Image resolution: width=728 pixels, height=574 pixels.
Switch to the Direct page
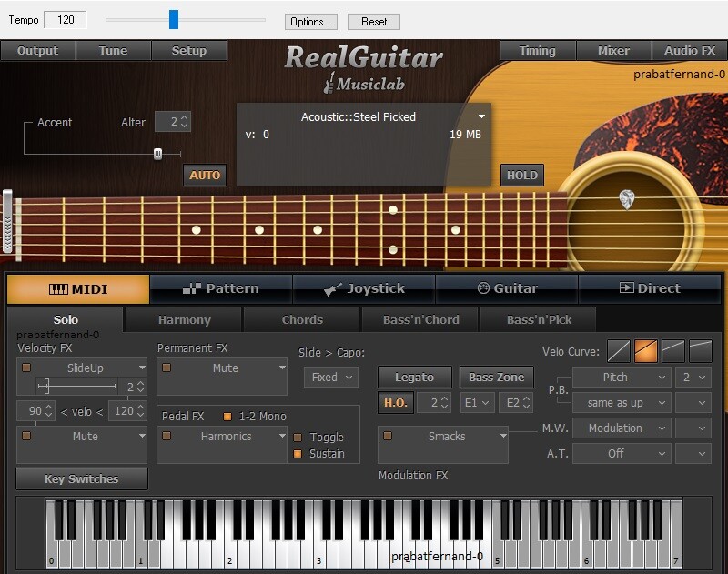click(650, 288)
